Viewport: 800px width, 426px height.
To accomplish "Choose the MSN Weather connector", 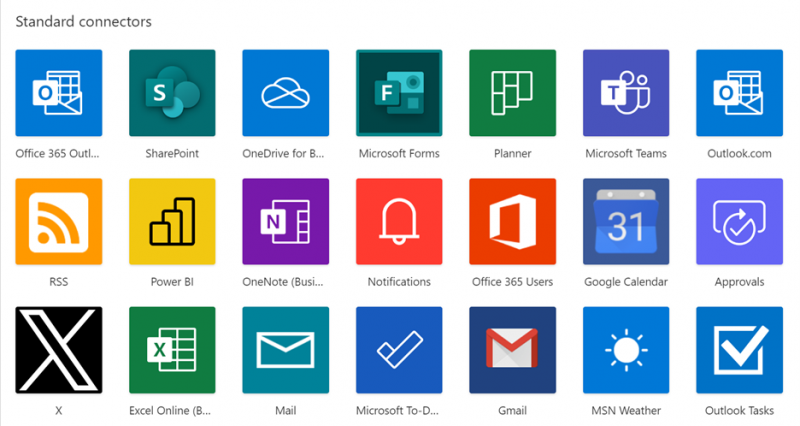I will point(625,350).
